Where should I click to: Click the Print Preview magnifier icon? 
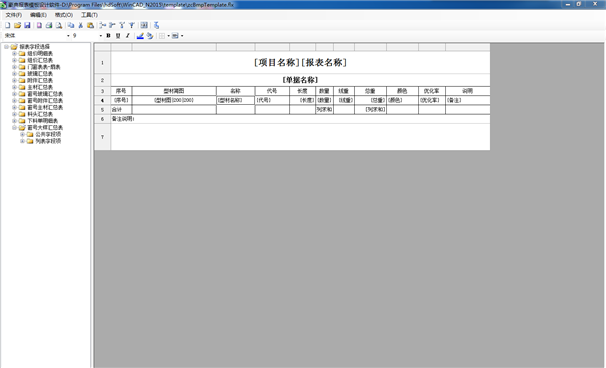coord(59,25)
